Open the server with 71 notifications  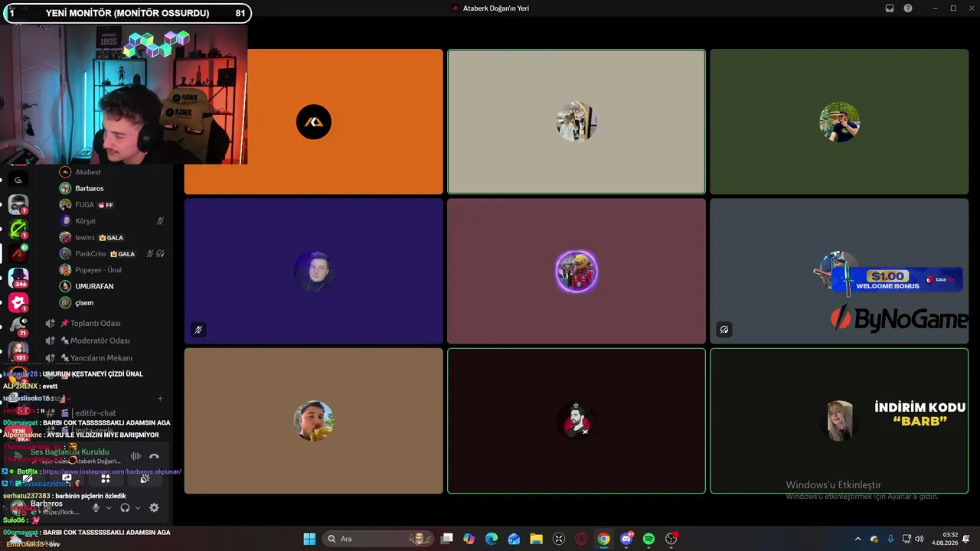pos(18,327)
